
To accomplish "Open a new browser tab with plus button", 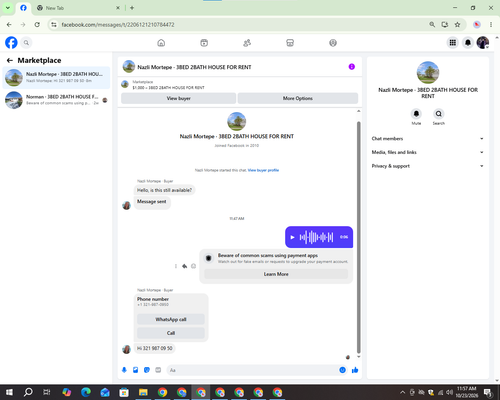I will [x=132, y=8].
